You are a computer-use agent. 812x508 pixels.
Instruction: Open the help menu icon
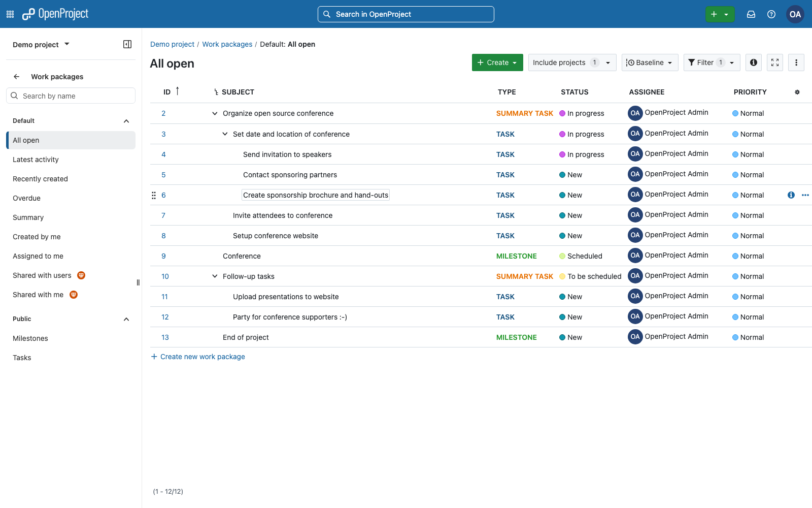[x=771, y=14]
